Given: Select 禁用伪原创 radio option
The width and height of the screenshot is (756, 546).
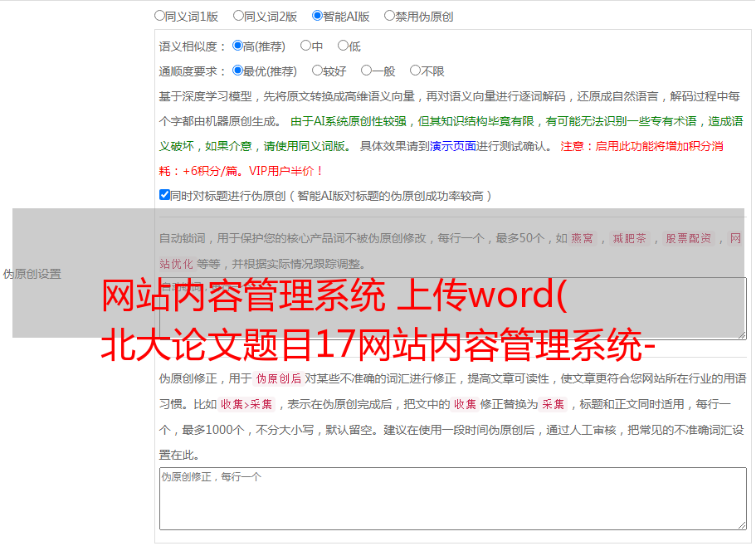Looking at the screenshot, I should [x=389, y=16].
